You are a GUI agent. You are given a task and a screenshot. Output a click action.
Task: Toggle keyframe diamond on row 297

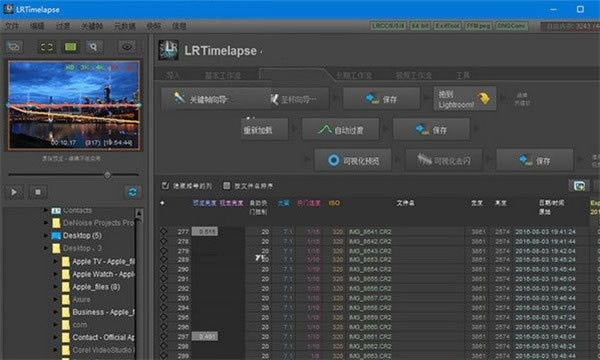(164, 336)
